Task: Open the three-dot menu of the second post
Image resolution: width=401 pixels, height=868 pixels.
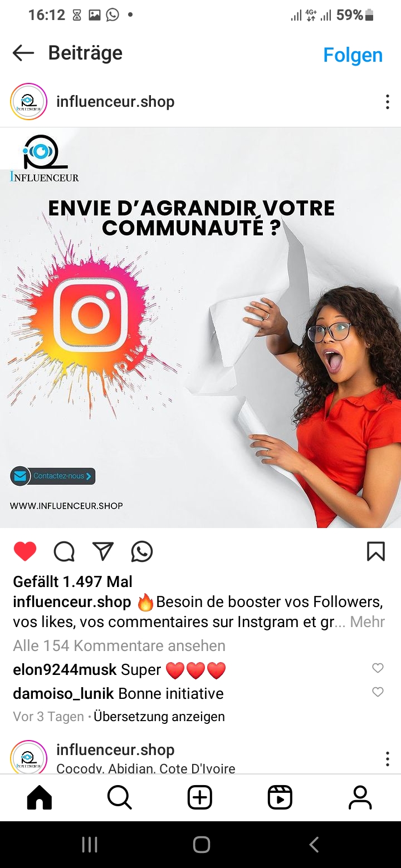Action: 387,759
